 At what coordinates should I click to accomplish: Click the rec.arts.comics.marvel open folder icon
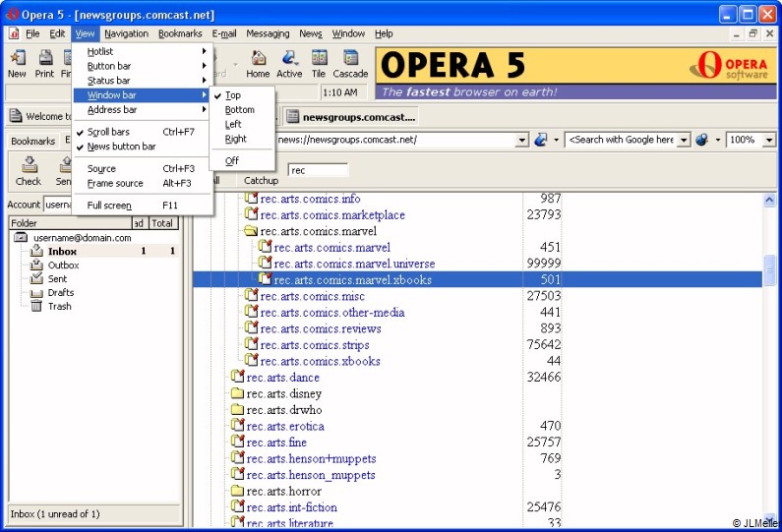click(x=251, y=231)
